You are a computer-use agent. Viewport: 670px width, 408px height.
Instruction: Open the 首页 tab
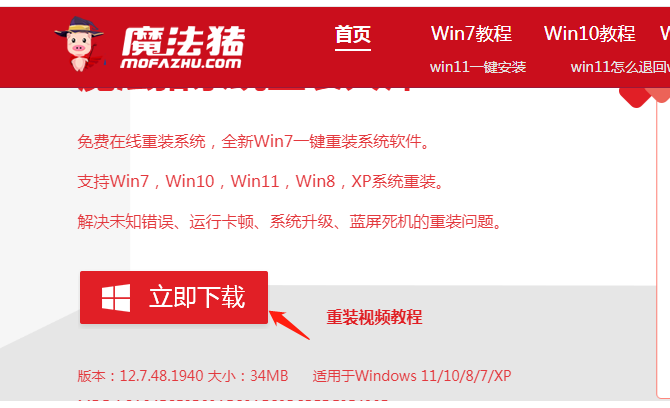coord(353,34)
